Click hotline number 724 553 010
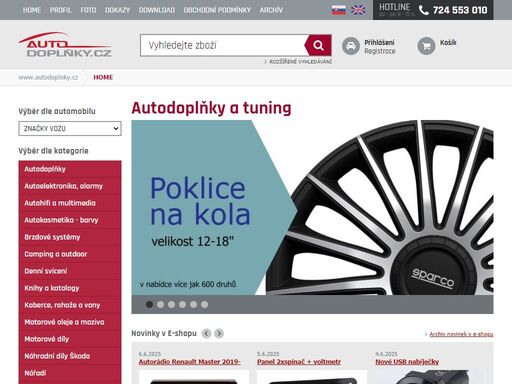The height and width of the screenshot is (384, 512). pyautogui.click(x=460, y=10)
